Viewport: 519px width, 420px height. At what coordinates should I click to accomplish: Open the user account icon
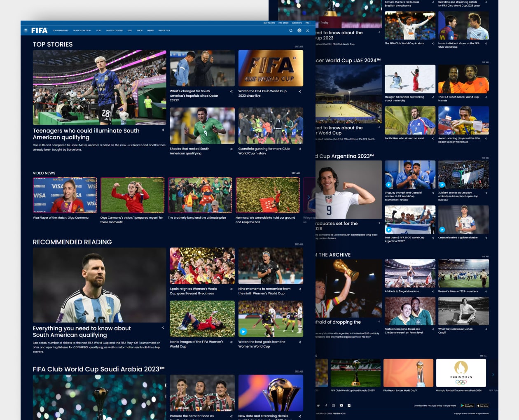(307, 30)
